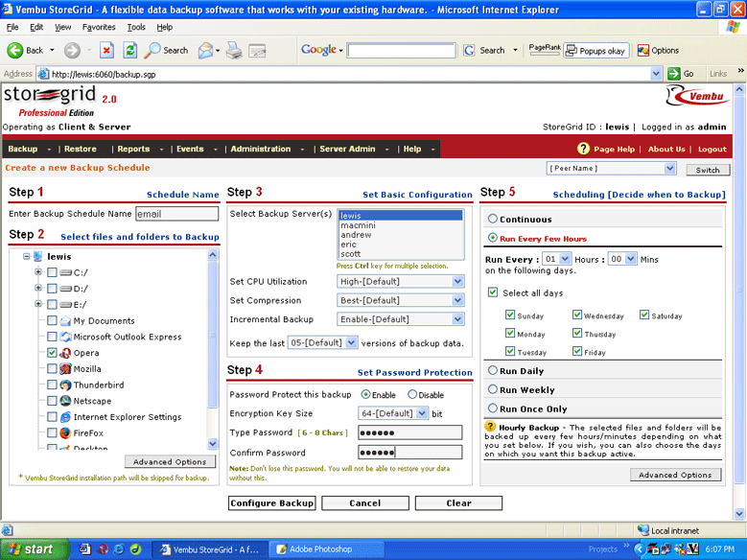
Task: Click the Vembu logo
Action: click(x=697, y=95)
